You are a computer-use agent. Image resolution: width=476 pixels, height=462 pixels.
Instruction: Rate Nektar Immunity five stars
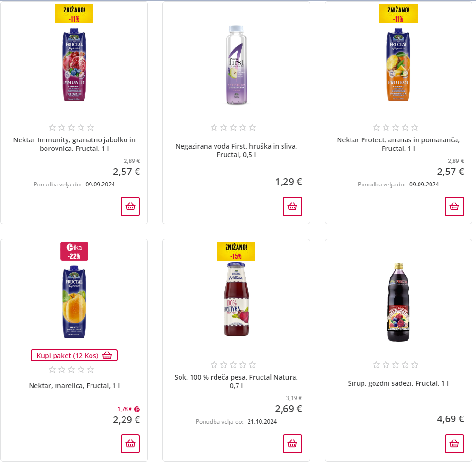pyautogui.click(x=91, y=127)
